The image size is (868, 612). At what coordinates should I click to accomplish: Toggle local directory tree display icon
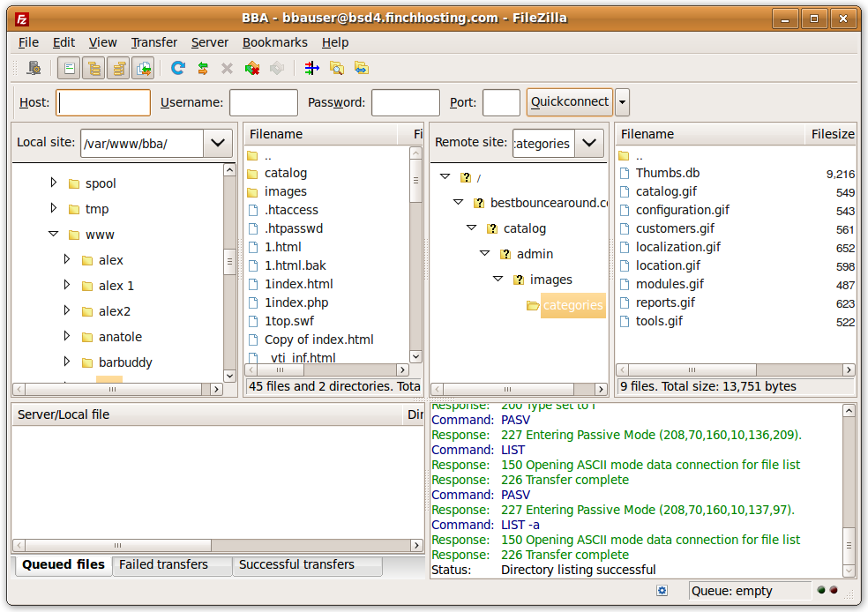click(94, 69)
